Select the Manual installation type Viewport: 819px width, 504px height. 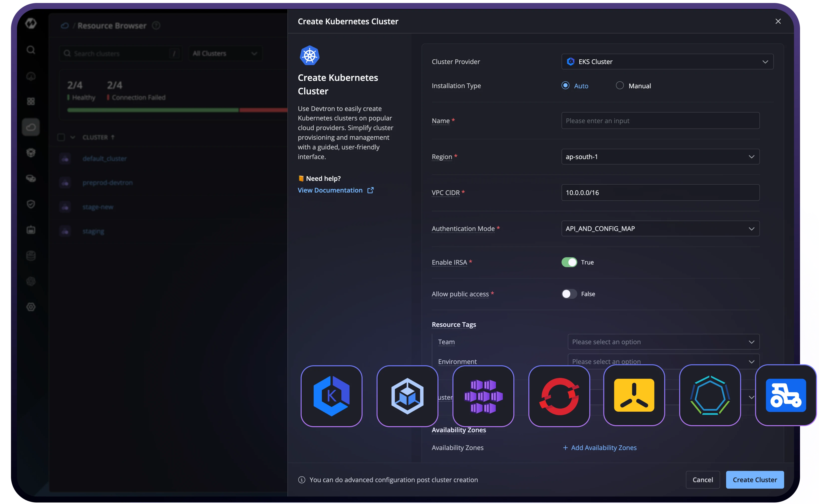[620, 86]
